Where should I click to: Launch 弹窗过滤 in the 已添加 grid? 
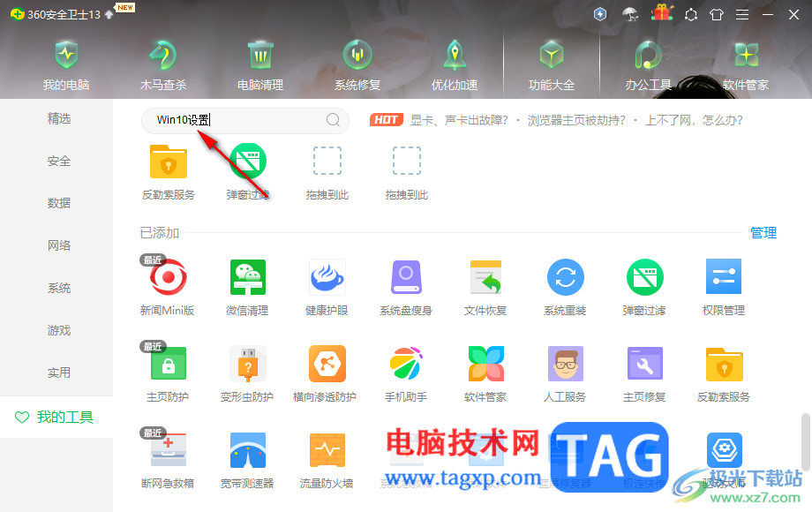coord(644,286)
